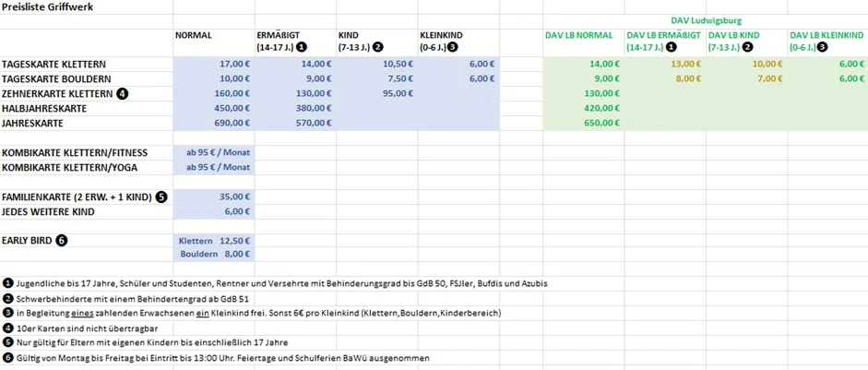Image resolution: width=868 pixels, height=370 pixels.
Task: Click numbered circle 2 in KIND (7-13 J.) header
Action: tap(378, 47)
